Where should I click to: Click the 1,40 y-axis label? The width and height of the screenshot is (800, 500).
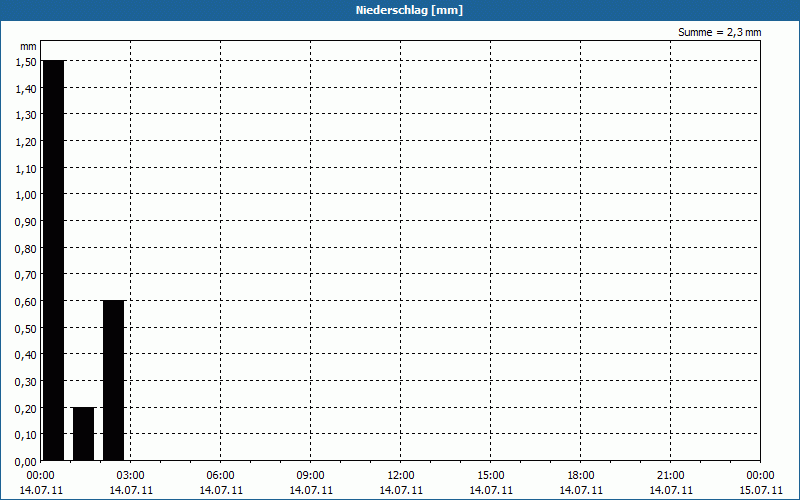click(26, 89)
